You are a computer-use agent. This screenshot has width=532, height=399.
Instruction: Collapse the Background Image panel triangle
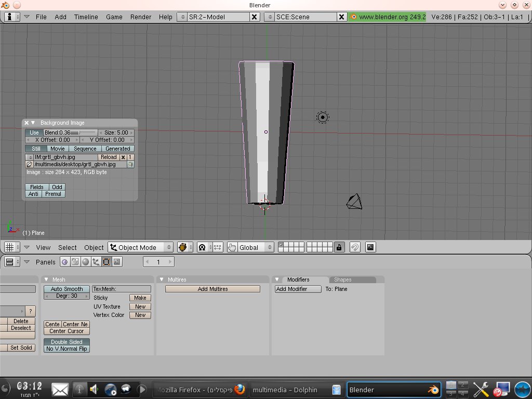33,123
